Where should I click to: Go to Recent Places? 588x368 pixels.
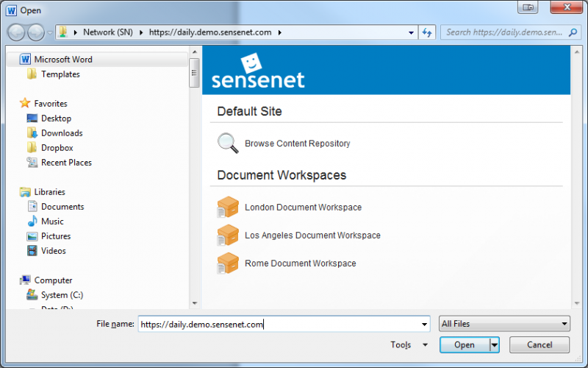tap(66, 163)
